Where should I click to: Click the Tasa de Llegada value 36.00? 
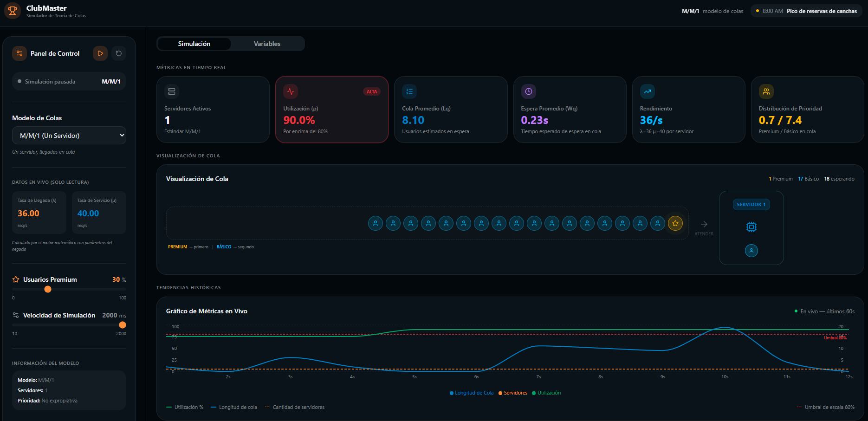[28, 214]
